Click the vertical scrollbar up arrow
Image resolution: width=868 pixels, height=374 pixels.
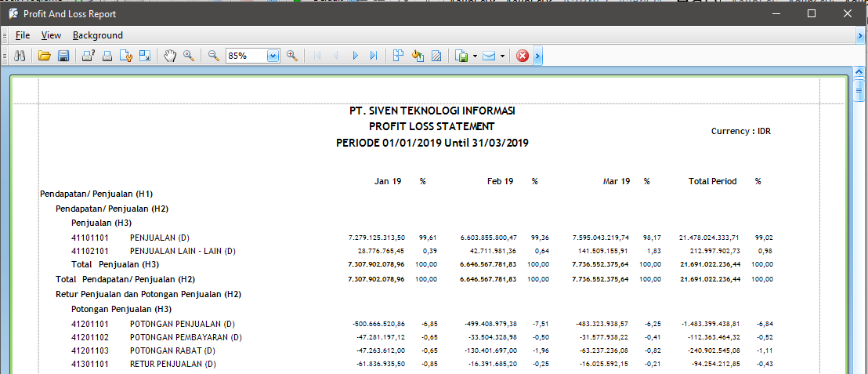[x=859, y=73]
